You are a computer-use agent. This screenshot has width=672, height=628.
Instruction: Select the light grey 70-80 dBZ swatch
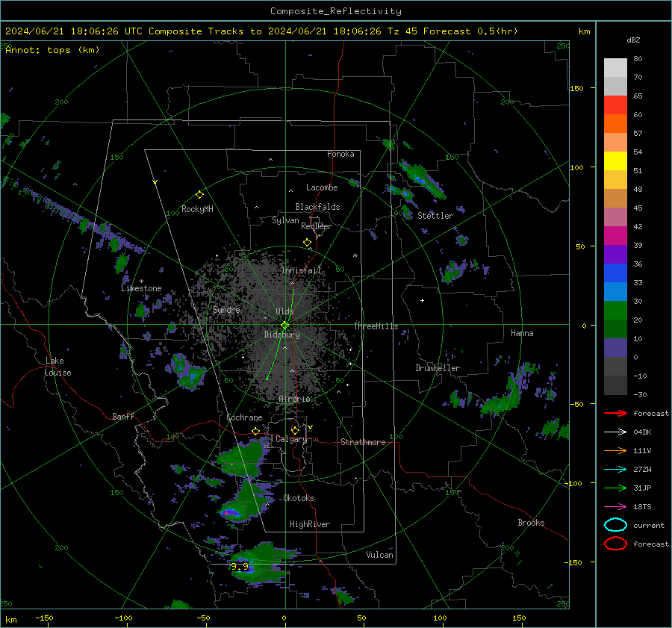pyautogui.click(x=615, y=68)
